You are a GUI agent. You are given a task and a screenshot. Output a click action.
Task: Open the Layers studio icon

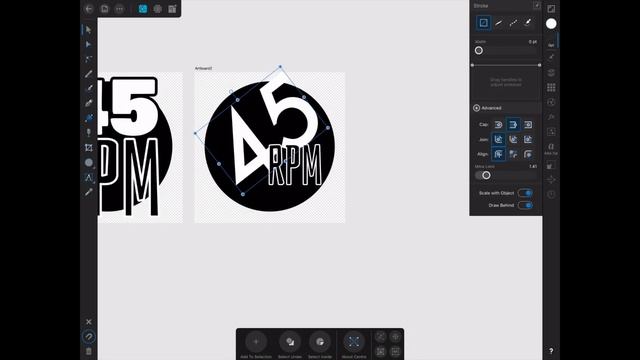click(x=551, y=73)
